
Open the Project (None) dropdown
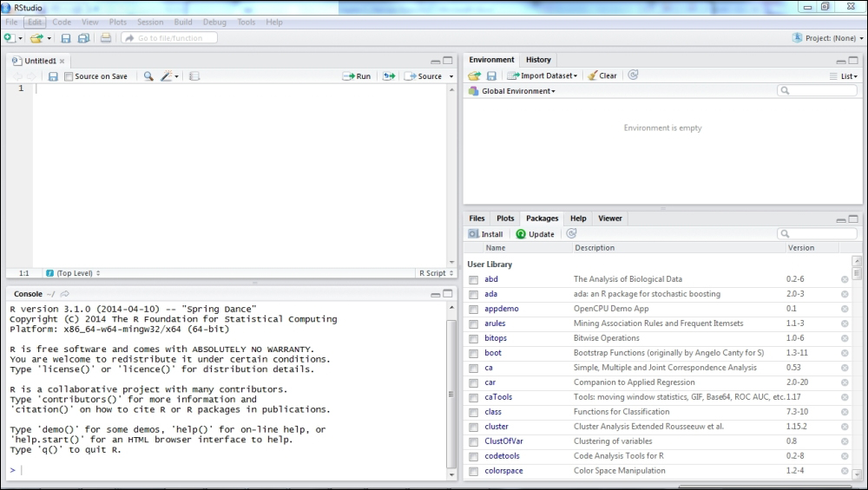coord(827,38)
